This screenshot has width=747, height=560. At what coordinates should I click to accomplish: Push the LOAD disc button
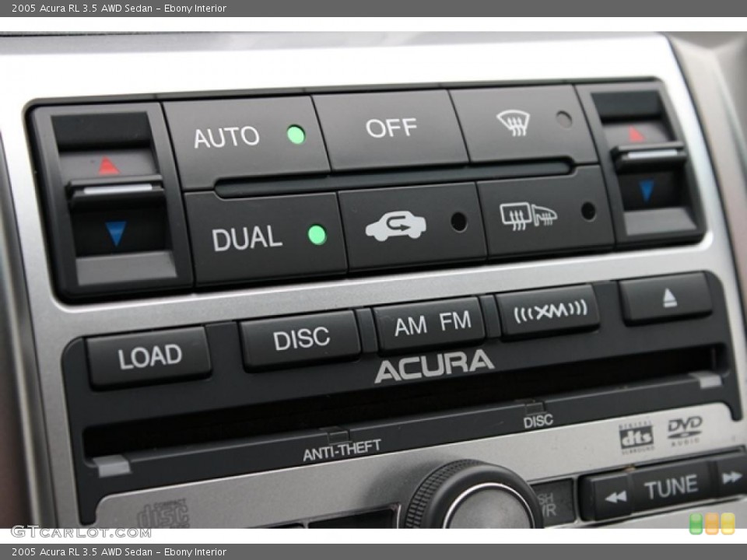pos(149,356)
